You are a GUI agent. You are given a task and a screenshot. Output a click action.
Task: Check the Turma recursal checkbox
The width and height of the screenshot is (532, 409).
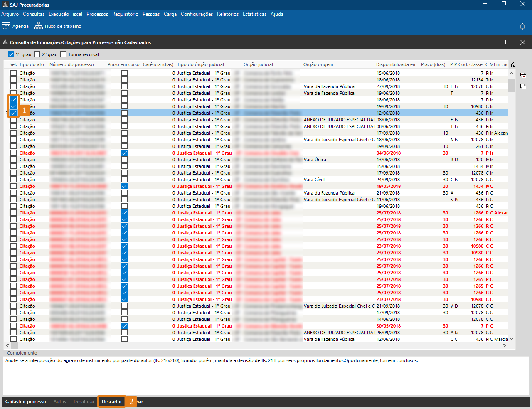pyautogui.click(x=64, y=54)
